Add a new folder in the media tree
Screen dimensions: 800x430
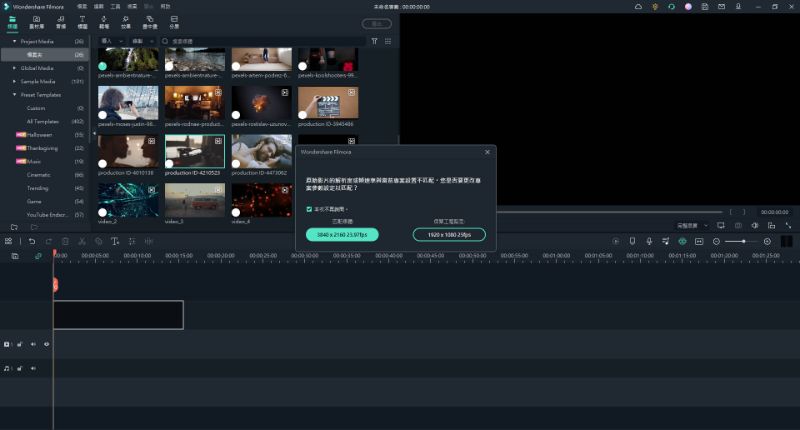[14, 227]
